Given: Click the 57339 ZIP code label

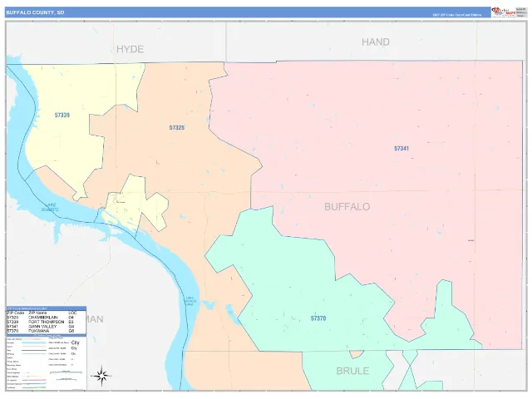Looking at the screenshot, I should [x=62, y=115].
